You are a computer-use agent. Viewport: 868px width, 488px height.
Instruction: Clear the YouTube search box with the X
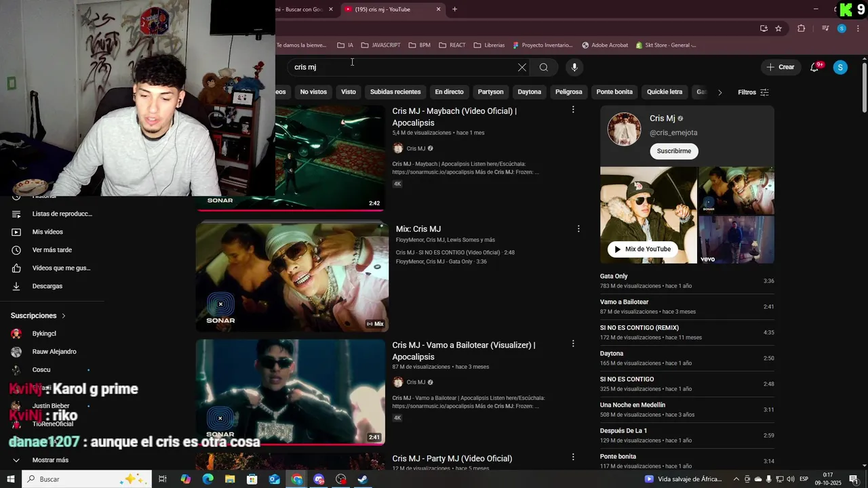coord(521,67)
